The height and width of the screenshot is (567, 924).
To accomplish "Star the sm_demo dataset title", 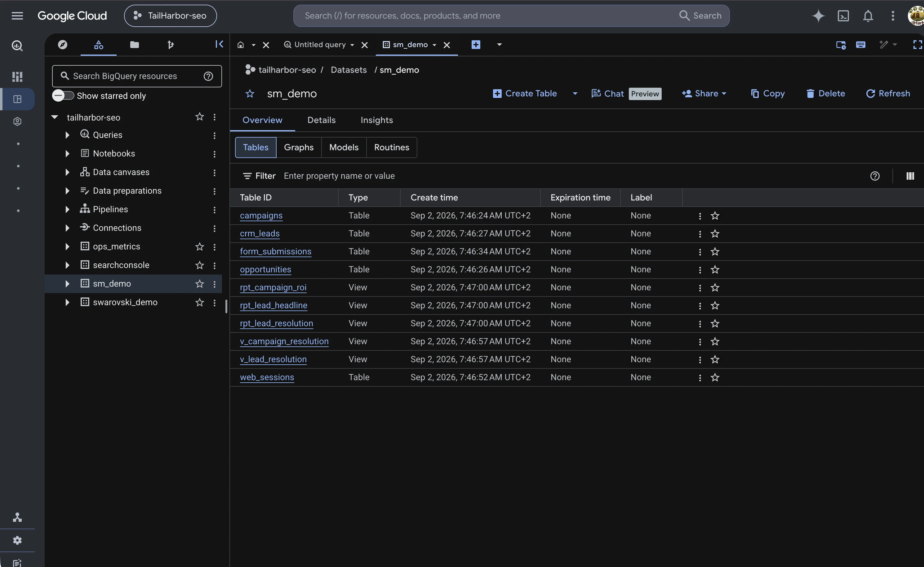I will [x=250, y=94].
